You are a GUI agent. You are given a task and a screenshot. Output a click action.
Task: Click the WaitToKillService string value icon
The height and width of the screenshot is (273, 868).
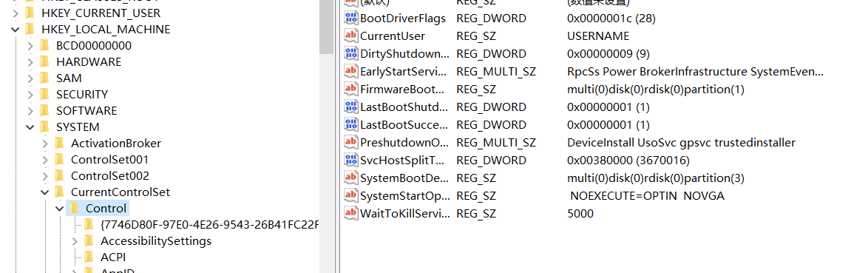point(351,213)
